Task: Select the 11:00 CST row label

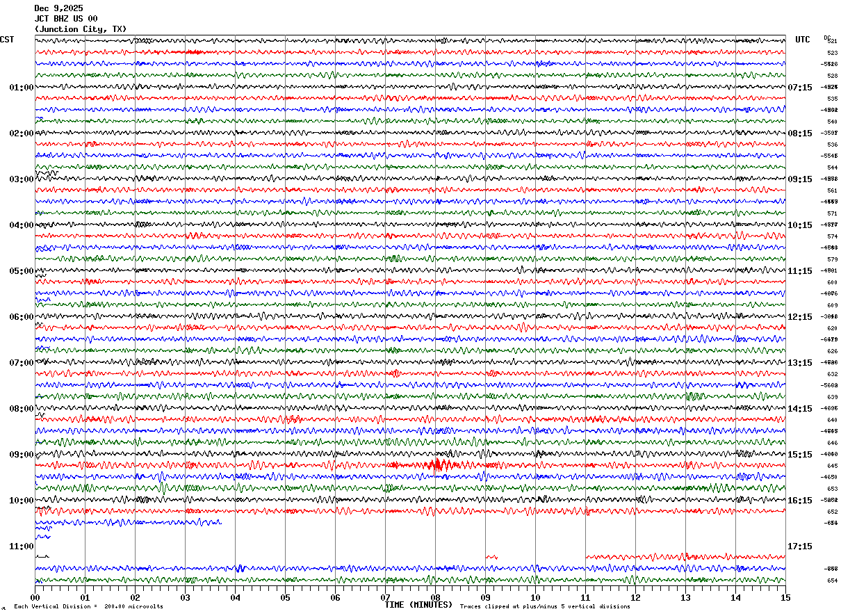Action: pyautogui.click(x=22, y=546)
